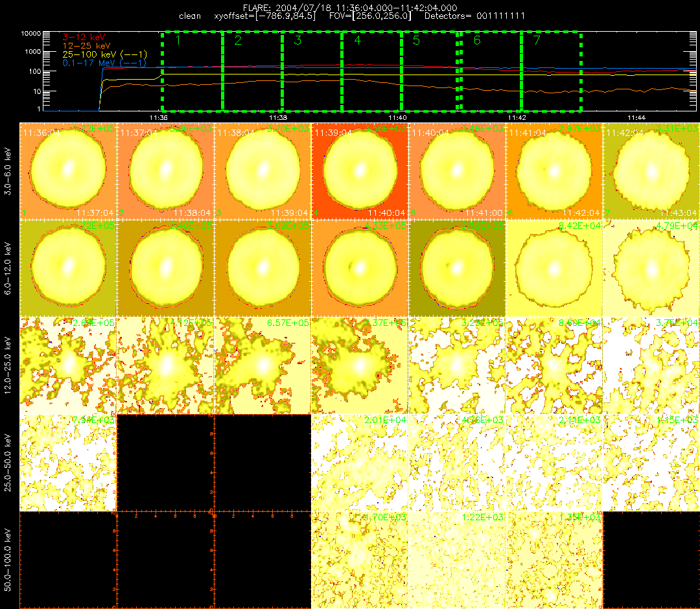Open the 6.0-12.0 keV image in interval 5 column
This screenshot has width=700, height=609.
[457, 268]
